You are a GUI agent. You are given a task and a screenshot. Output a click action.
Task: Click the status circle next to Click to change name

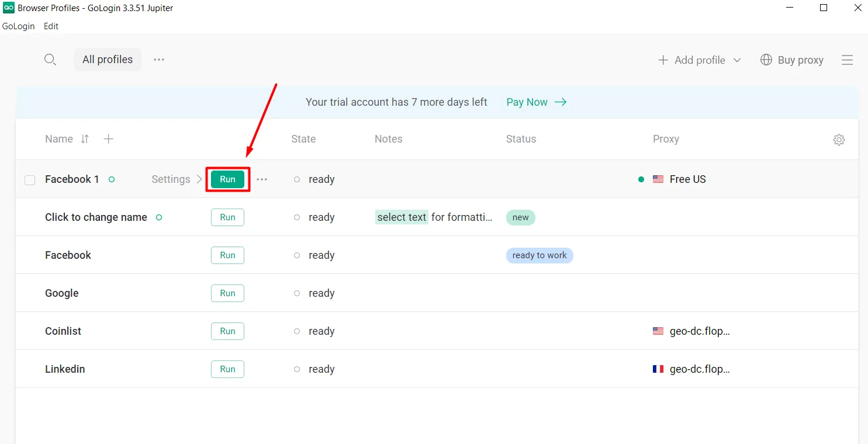tap(159, 217)
